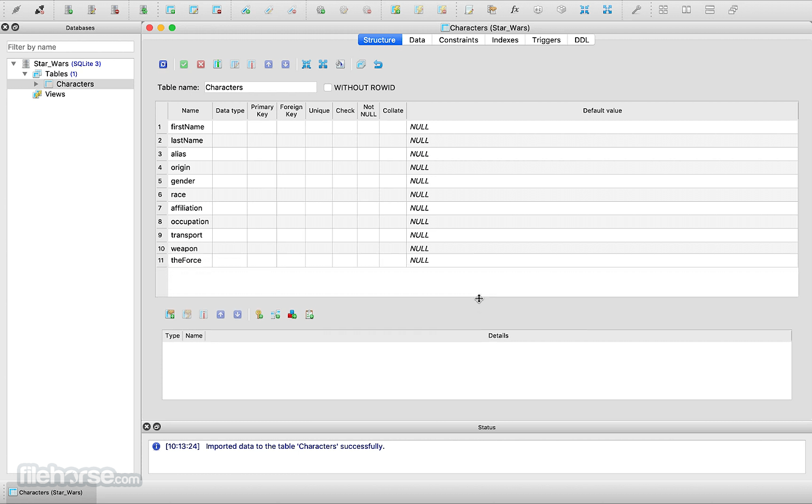The width and height of the screenshot is (812, 504).
Task: Click the Populate table icon
Action: [340, 64]
